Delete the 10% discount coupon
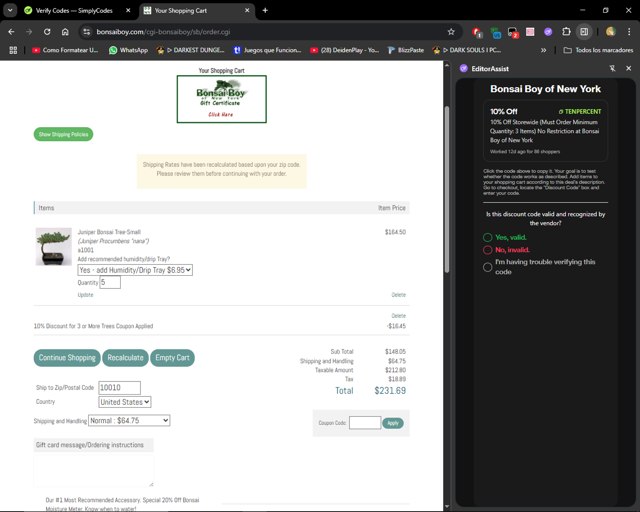 coord(398,316)
